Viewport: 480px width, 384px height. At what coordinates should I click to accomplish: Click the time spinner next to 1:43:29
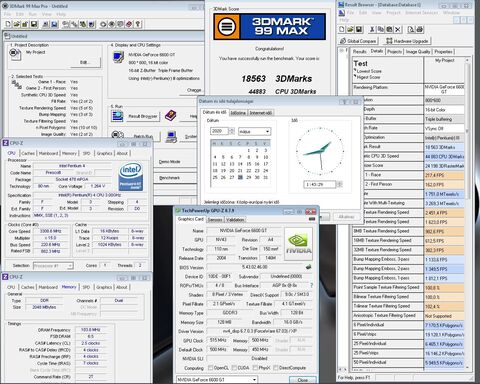click(339, 184)
